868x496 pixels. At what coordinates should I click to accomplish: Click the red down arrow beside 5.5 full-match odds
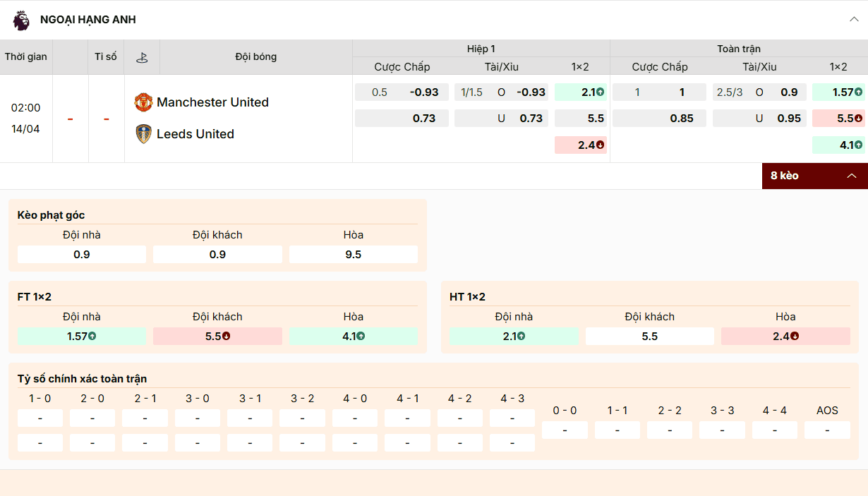click(x=857, y=118)
